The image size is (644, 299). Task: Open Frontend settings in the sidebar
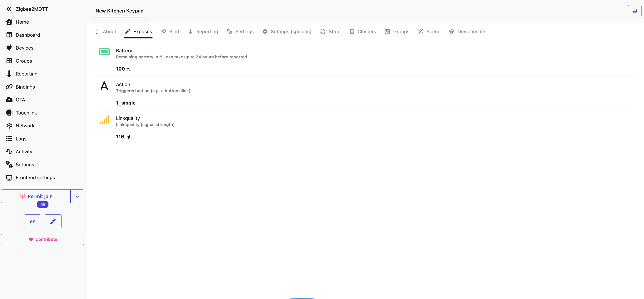(35, 178)
